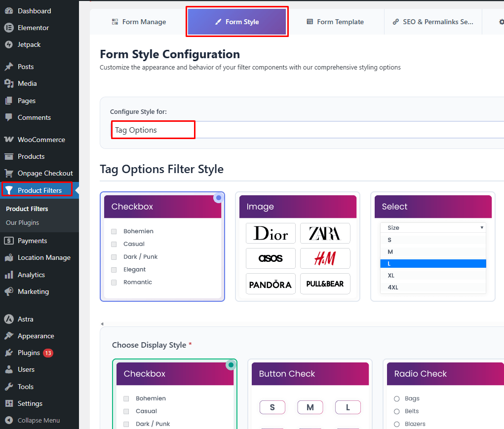Choose option XL in Size list
Image resolution: width=504 pixels, height=429 pixels.
pos(433,276)
